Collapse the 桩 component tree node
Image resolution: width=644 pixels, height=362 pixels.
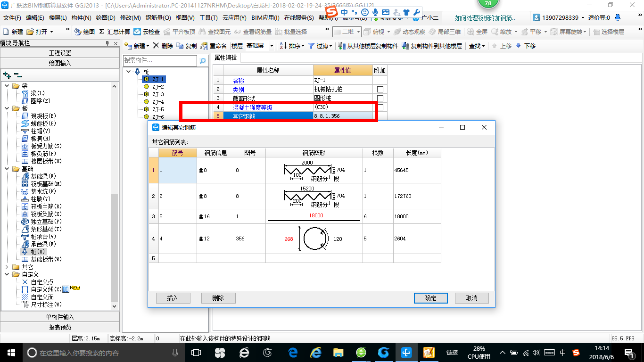(129, 72)
